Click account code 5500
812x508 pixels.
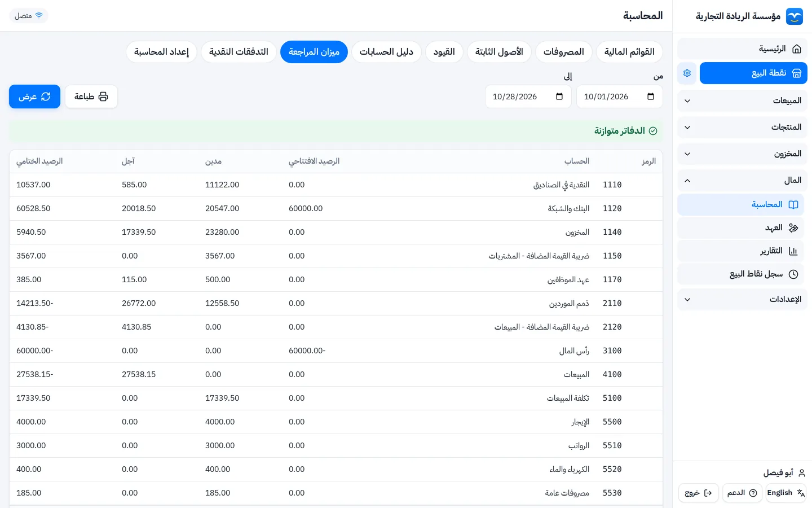point(612,422)
